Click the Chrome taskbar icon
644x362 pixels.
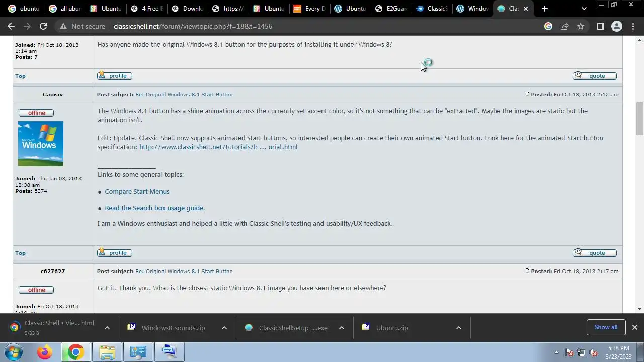point(75,352)
